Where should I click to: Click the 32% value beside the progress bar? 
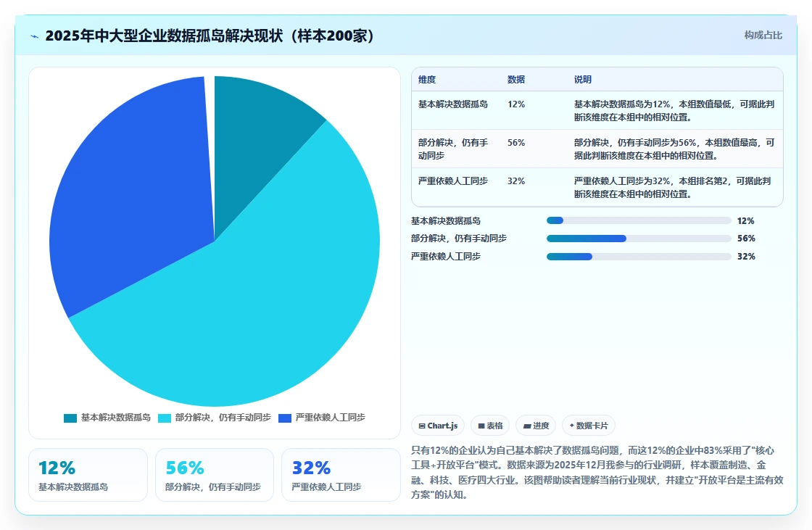tap(746, 257)
